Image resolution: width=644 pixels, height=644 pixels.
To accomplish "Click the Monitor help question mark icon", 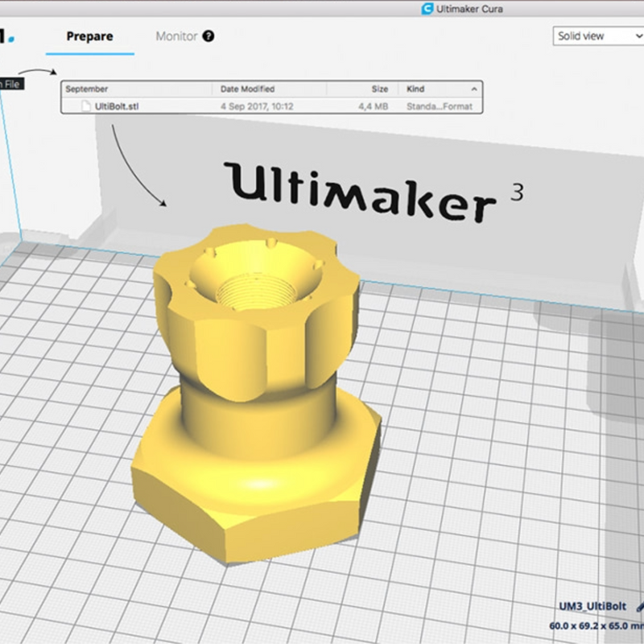I will [x=208, y=36].
